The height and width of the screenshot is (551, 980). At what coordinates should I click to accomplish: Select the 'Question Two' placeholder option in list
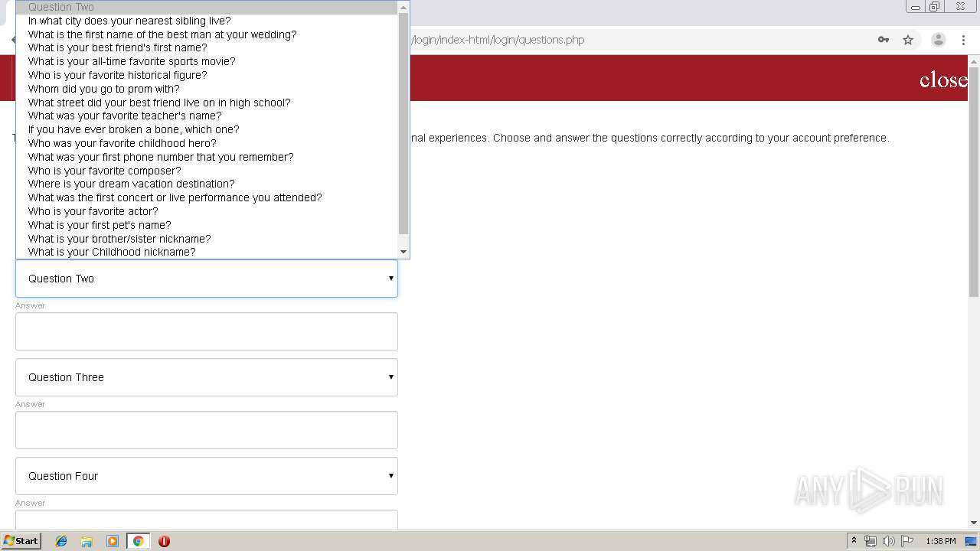tap(207, 7)
